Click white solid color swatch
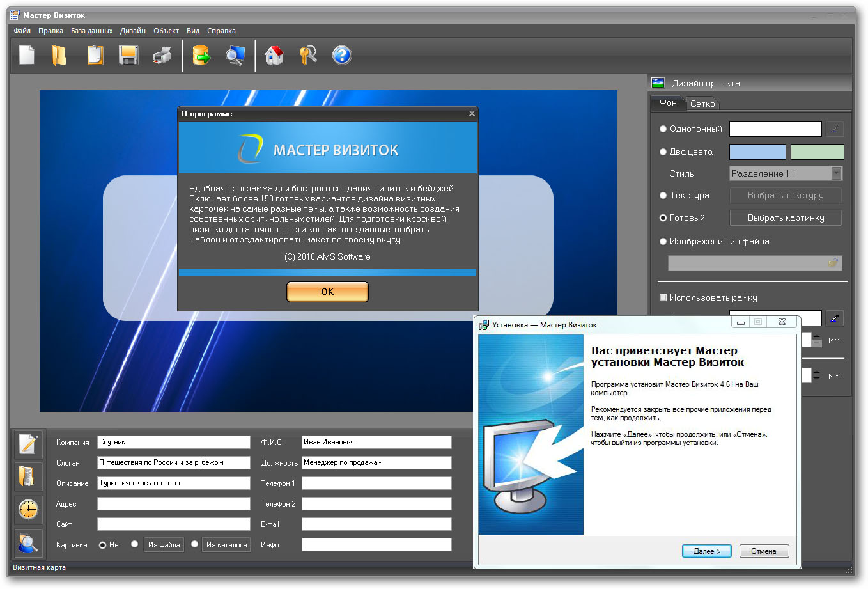The width and height of the screenshot is (868, 589). (775, 129)
